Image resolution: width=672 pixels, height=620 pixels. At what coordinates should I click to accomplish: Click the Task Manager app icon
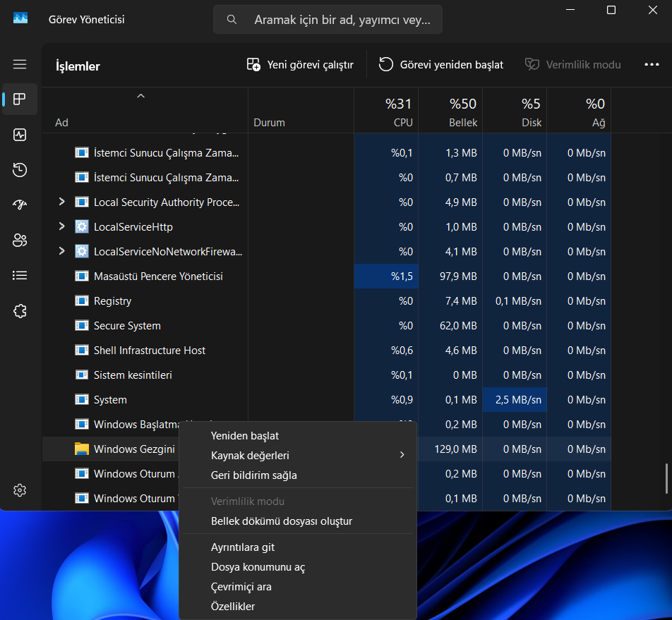pos(20,18)
